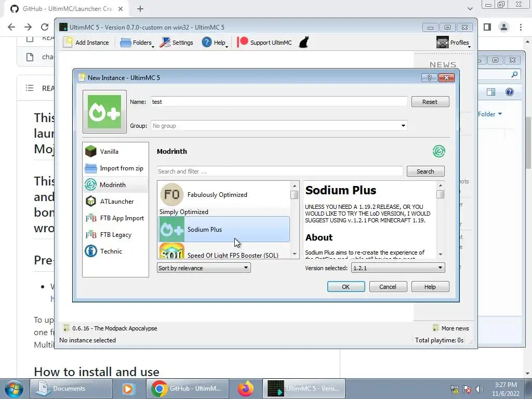Click the Chrome profile avatar icon
Image resolution: width=532 pixels, height=399 pixels.
(x=504, y=27)
